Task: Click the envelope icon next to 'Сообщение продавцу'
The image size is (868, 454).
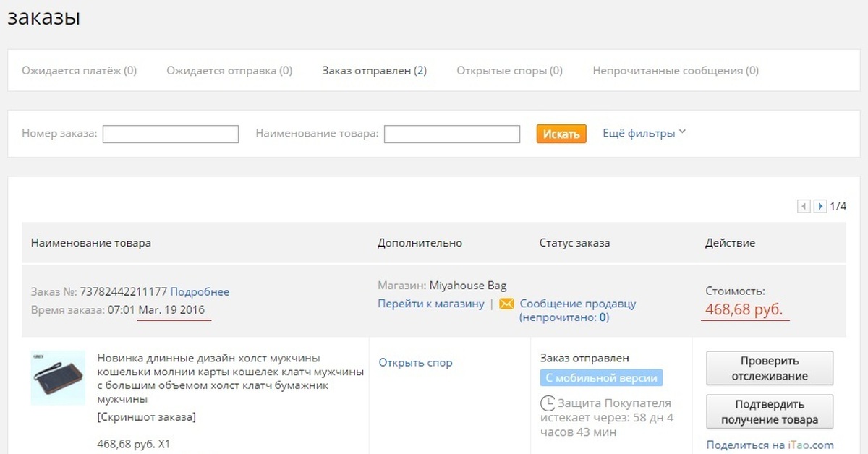Action: 507,304
